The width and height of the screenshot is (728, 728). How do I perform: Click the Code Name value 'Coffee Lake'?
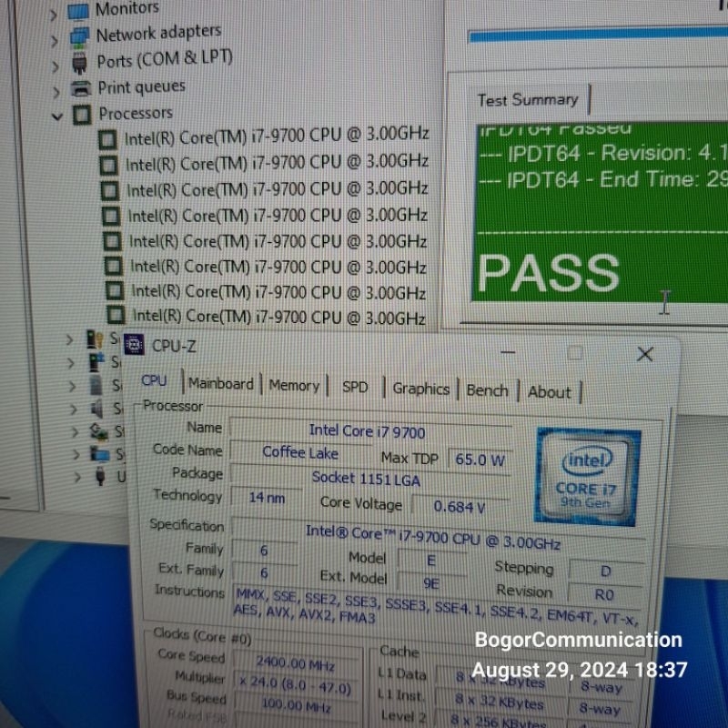300,452
